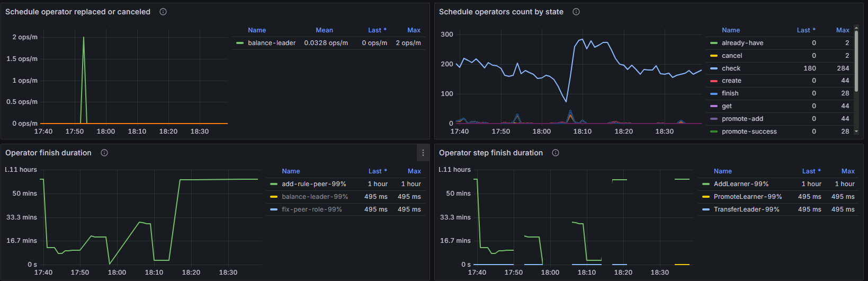
Task: Click info icon next to Operator finish duration
Action: point(104,153)
